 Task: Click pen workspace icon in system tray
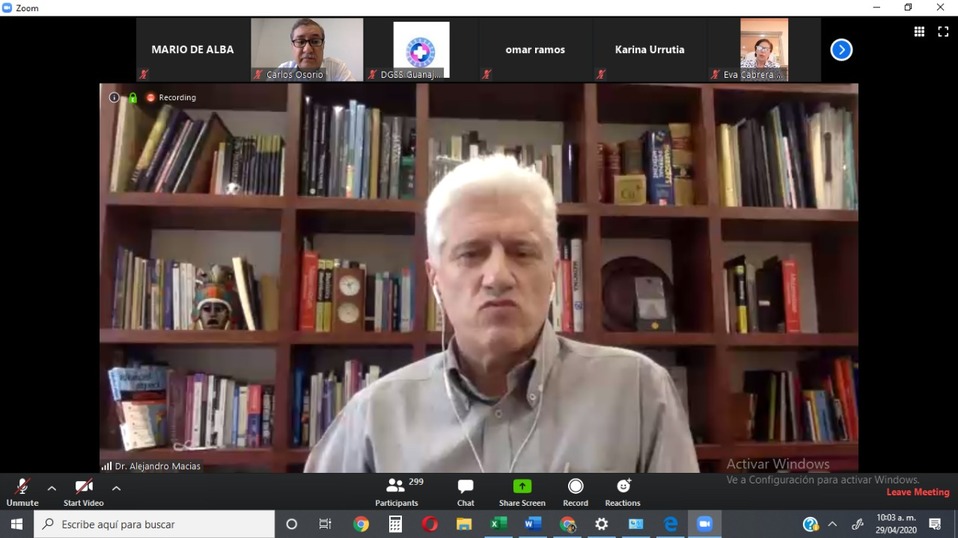pos(857,524)
